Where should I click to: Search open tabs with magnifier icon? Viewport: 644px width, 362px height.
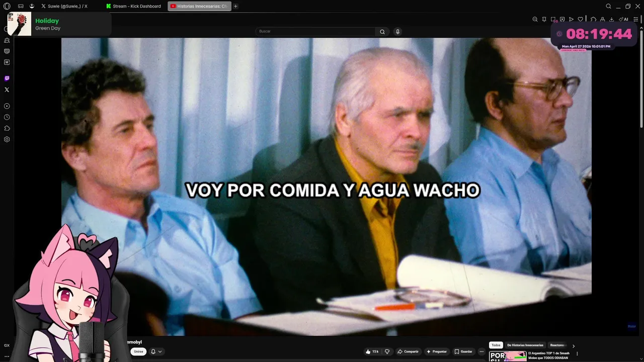point(608,6)
